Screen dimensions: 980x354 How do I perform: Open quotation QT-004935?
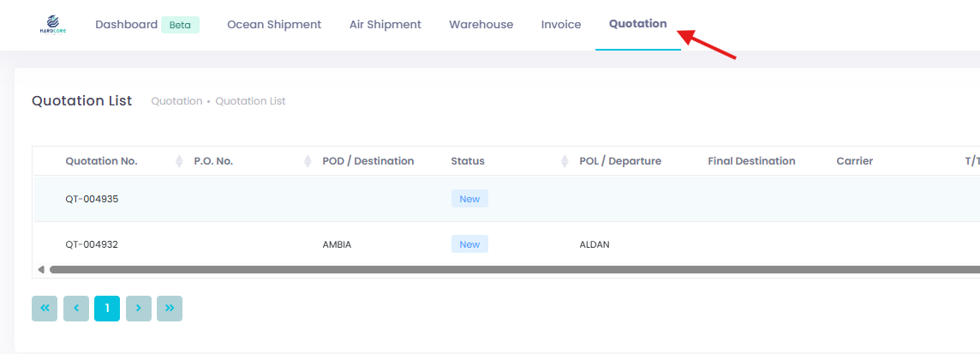pyautogui.click(x=92, y=199)
